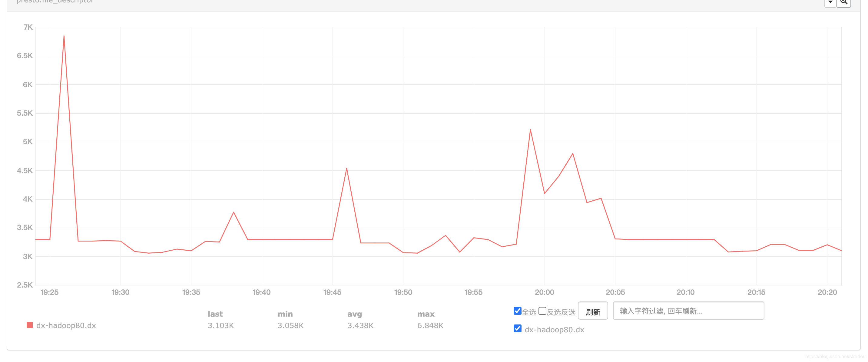This screenshot has width=868, height=362.
Task: Click the 20:00 x-axis time label
Action: (x=544, y=292)
